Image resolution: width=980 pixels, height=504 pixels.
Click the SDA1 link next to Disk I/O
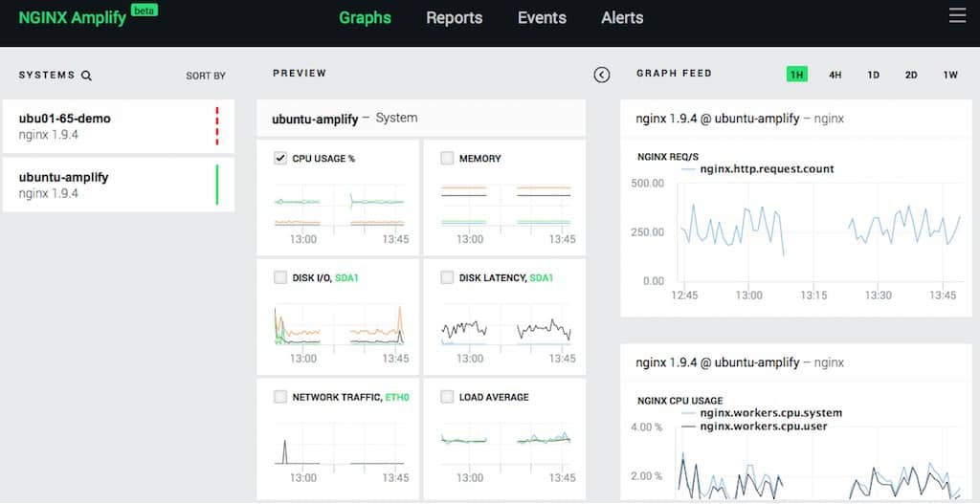pos(346,278)
